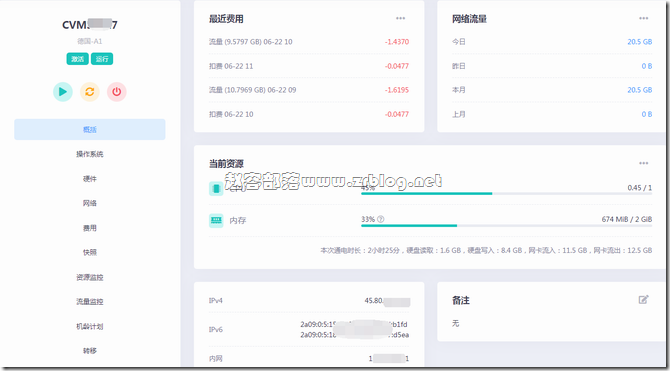Click the 德国-A1 region label
The width and height of the screenshot is (670, 371).
coord(90,41)
